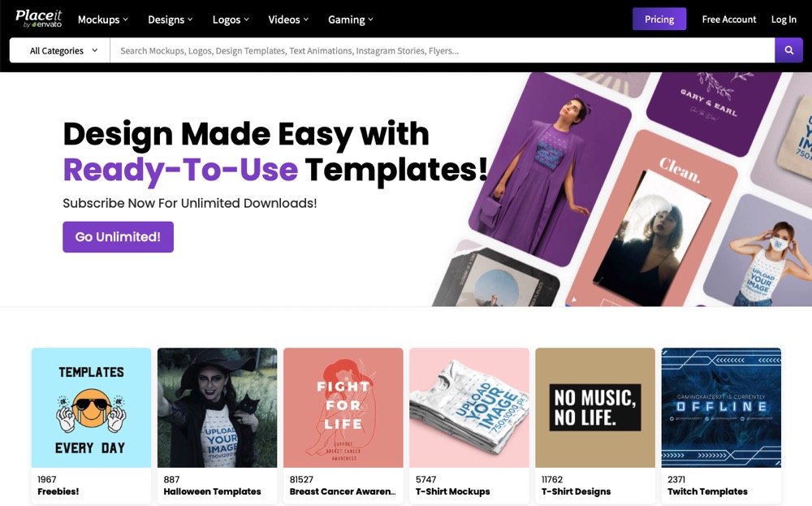This screenshot has height=506, width=812.
Task: Open the Designs dropdown menu
Action: pos(170,19)
